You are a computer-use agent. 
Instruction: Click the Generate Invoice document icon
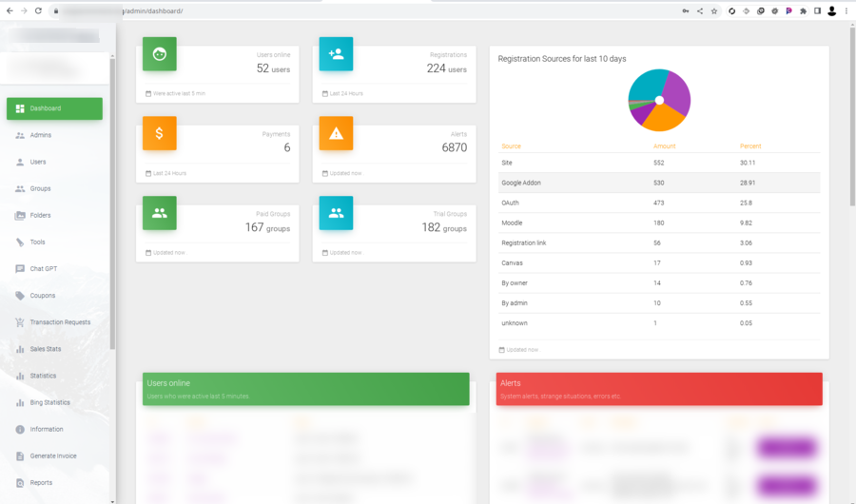coord(20,456)
